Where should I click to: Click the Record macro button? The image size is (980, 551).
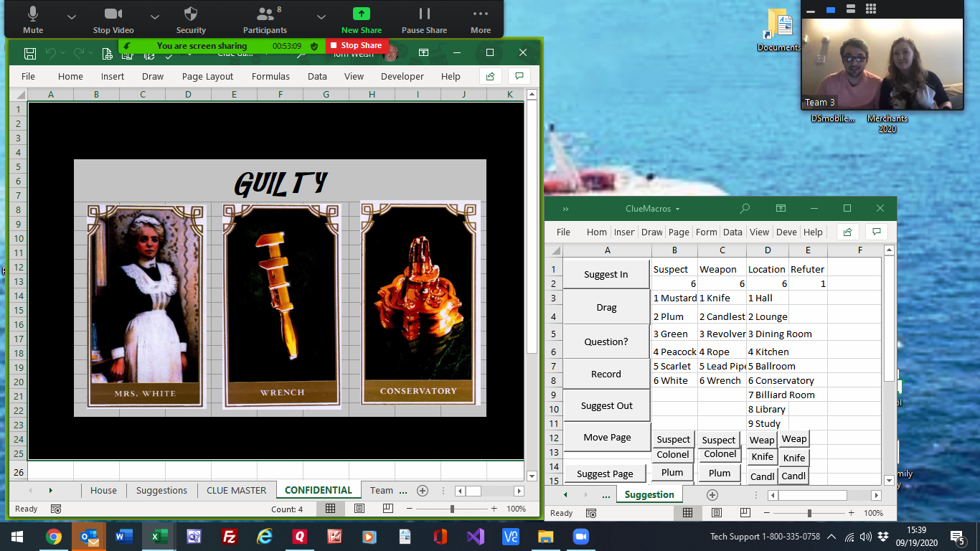(x=606, y=374)
